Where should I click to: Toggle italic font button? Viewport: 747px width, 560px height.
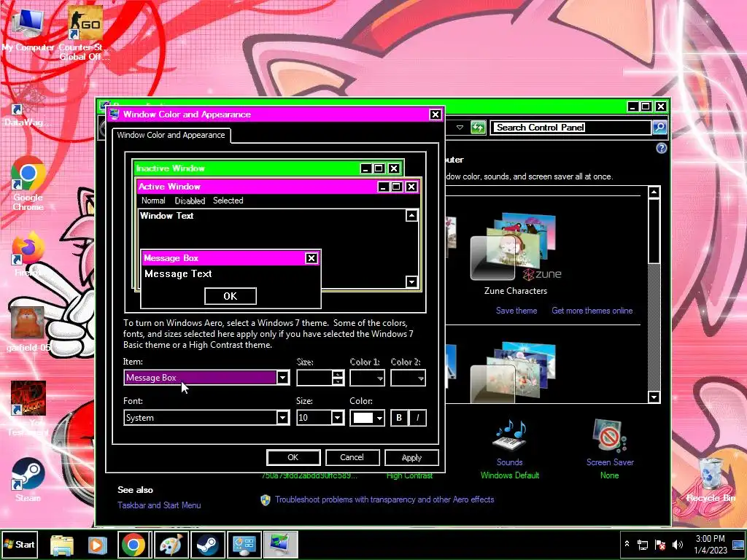point(417,418)
